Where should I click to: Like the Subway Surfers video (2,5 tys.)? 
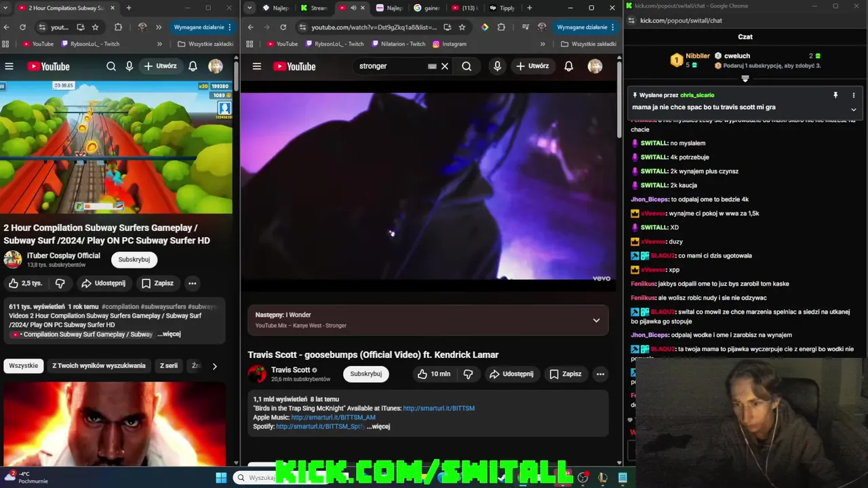click(x=25, y=283)
